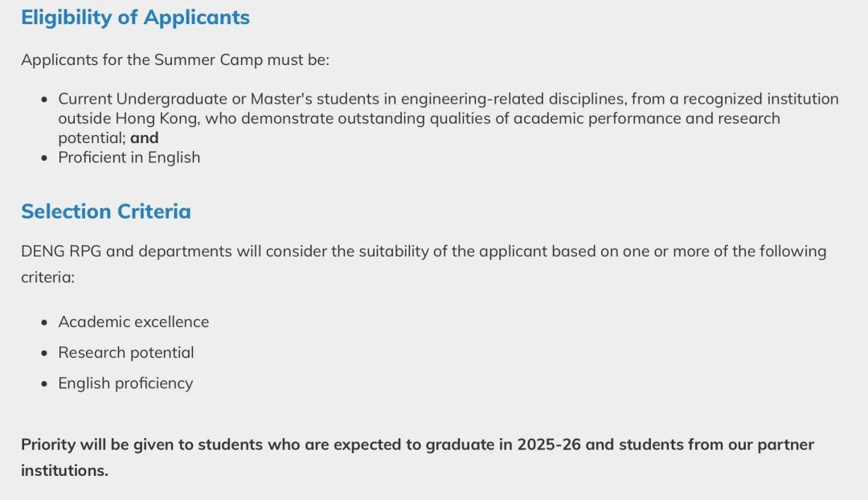This screenshot has height=500, width=868.
Task: Click the Eligibility of Applicants heading
Action: click(135, 18)
